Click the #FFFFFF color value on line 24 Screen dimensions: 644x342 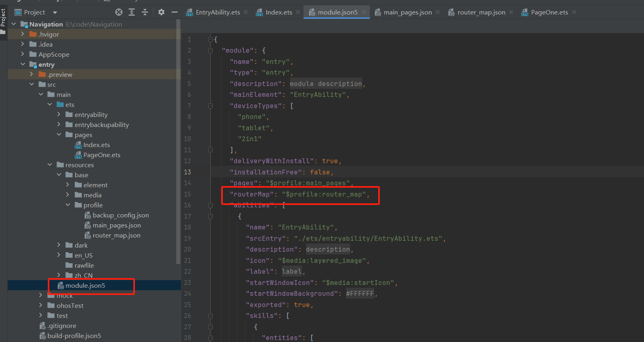point(360,294)
